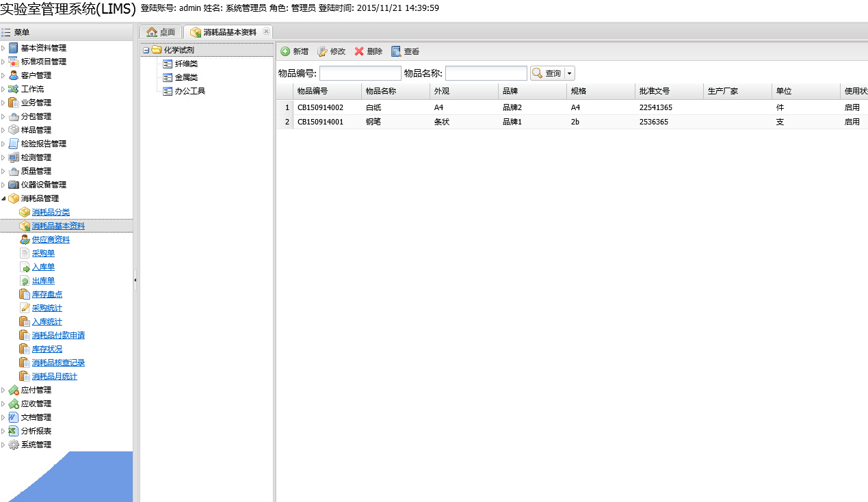Click the red 删除 (Delete) X icon
Screen dimensions: 868x502
click(359, 51)
